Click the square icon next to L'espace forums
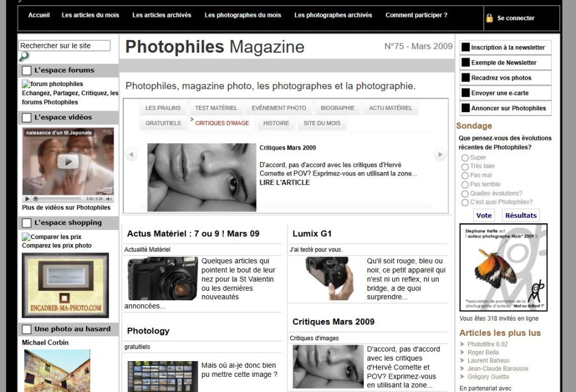The image size is (576, 392). click(x=26, y=70)
